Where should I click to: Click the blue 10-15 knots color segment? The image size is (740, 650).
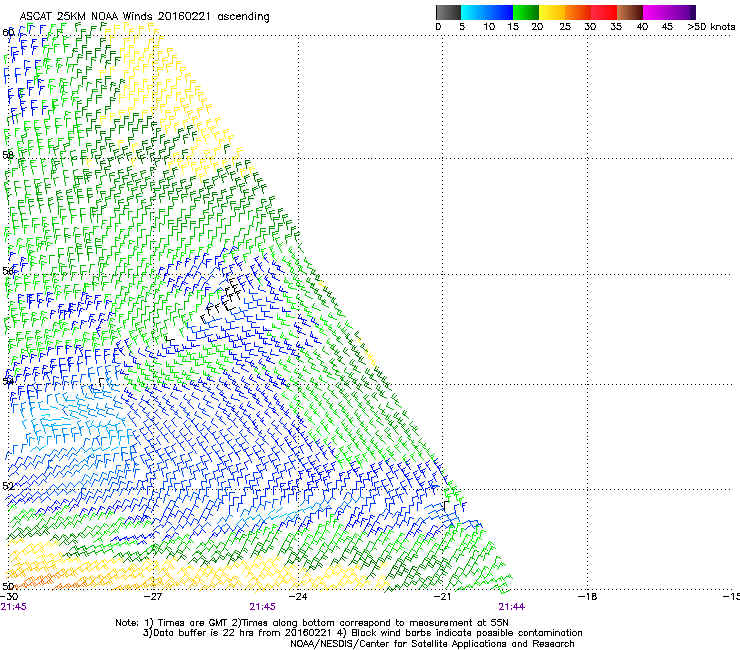tap(499, 12)
